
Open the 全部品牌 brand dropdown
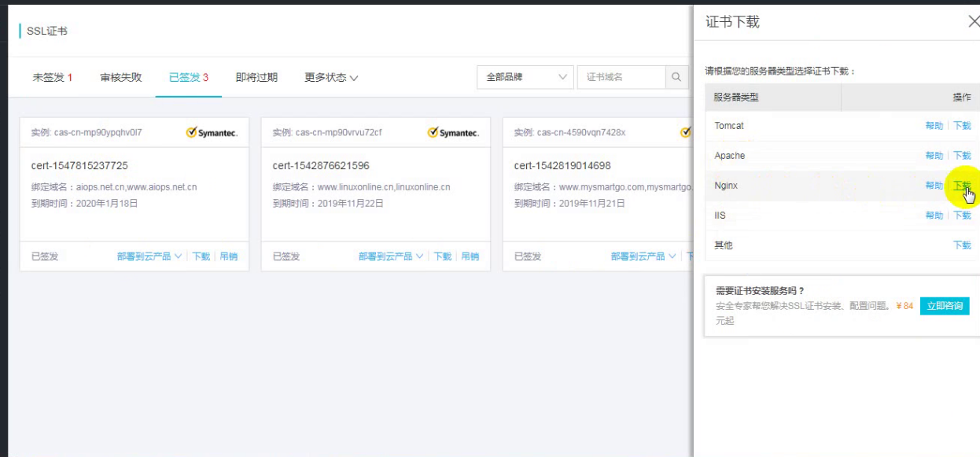point(525,77)
